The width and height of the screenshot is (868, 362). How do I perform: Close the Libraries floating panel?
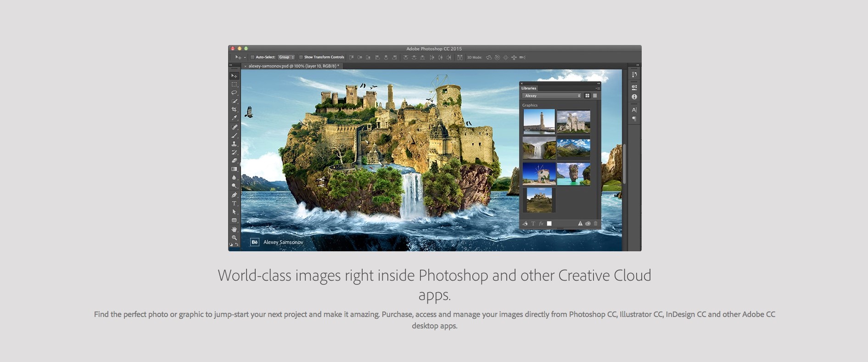[x=522, y=84]
